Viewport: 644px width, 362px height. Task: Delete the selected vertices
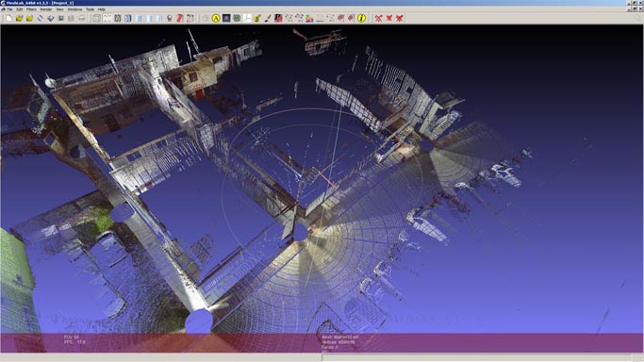coord(378,18)
